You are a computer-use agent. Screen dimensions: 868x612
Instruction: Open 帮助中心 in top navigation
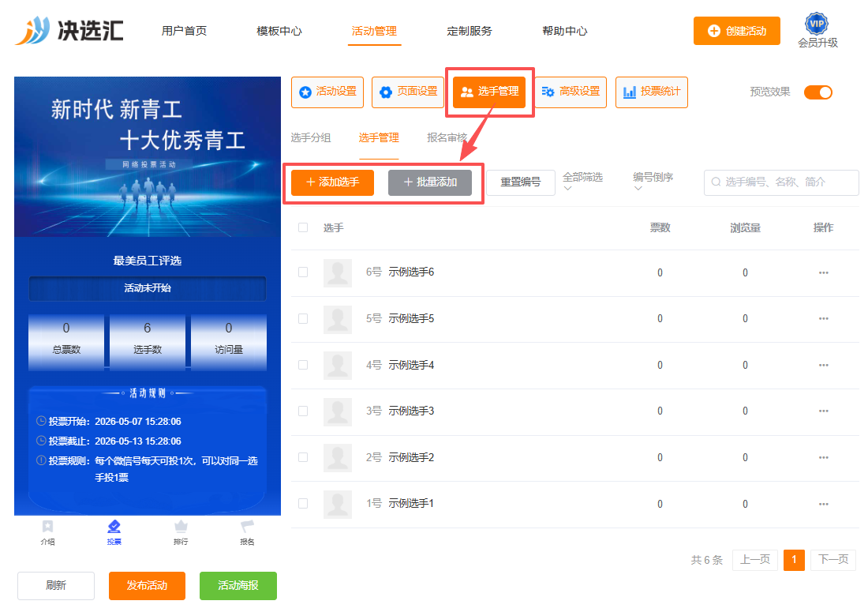coord(565,31)
